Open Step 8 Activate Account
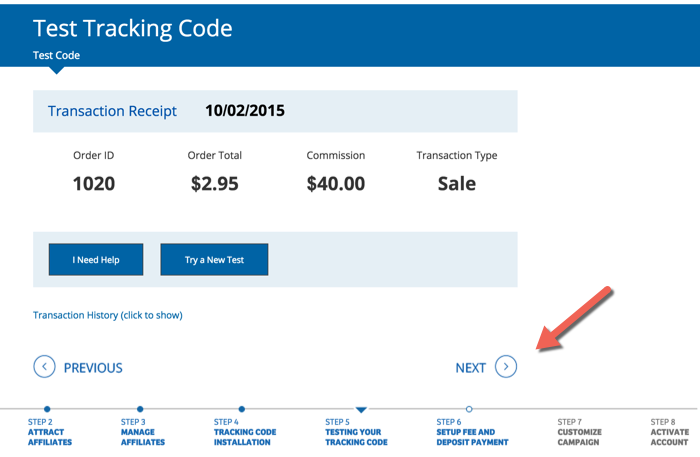 [x=669, y=432]
